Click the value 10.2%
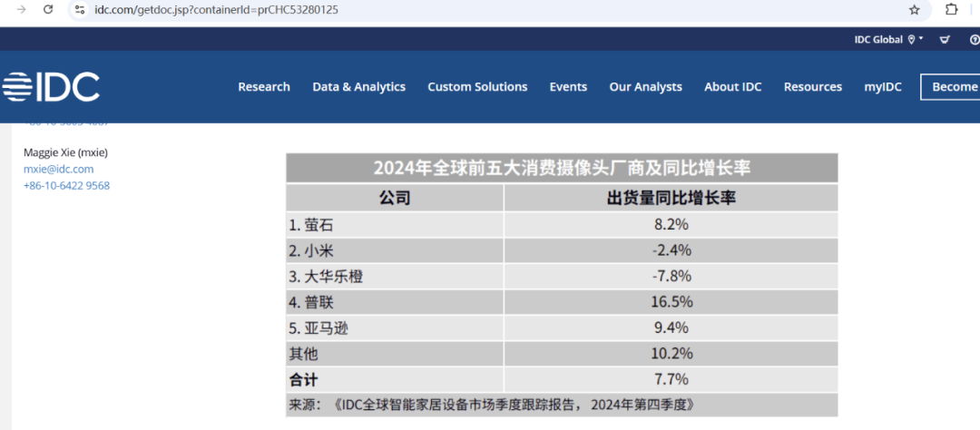This screenshot has width=980, height=430. pos(671,353)
